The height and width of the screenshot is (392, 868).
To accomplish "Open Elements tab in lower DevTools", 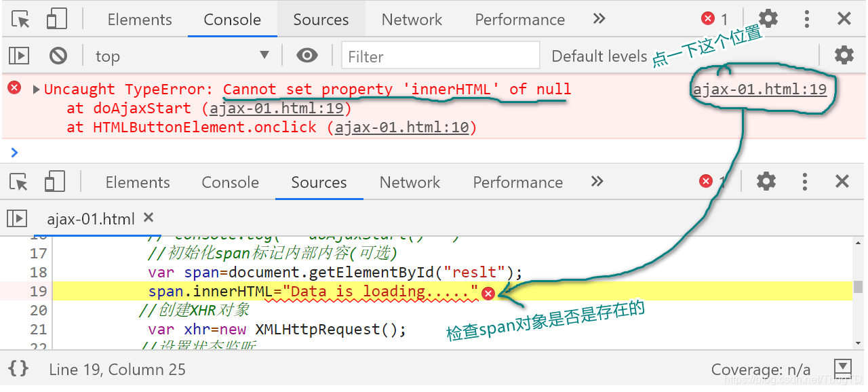I will click(x=138, y=182).
